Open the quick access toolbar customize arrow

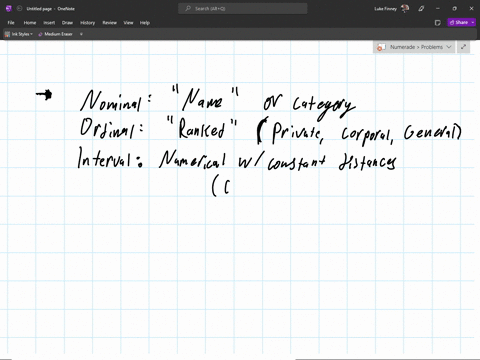pos(81,34)
